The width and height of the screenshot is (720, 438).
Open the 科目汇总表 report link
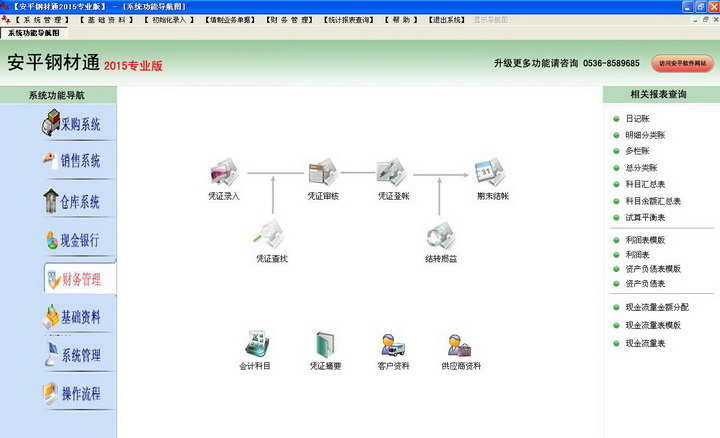pos(645,185)
